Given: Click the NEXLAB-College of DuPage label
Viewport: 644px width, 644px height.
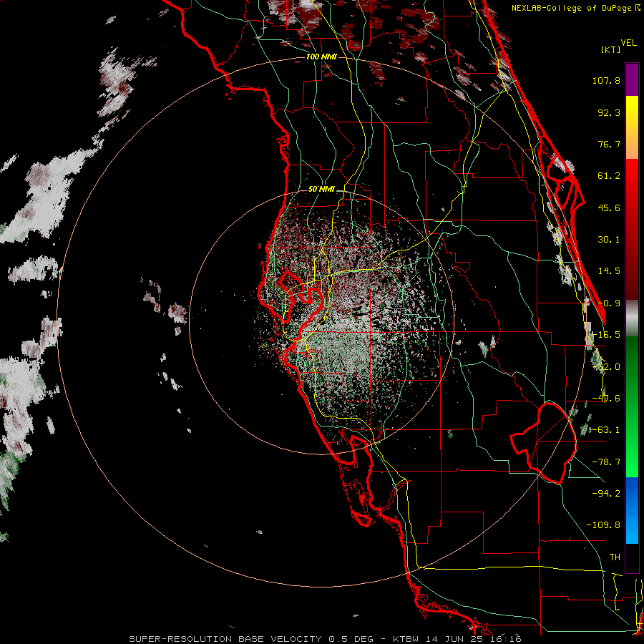Looking at the screenshot, I should pos(576,8).
